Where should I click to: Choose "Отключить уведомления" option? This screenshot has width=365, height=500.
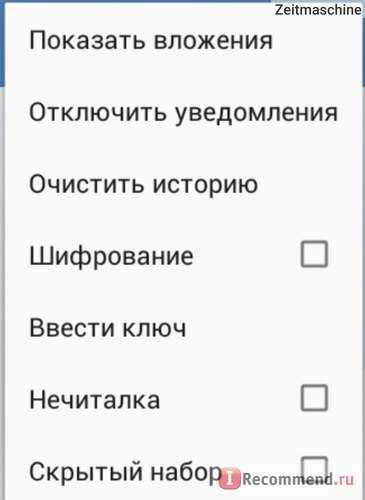point(183,112)
